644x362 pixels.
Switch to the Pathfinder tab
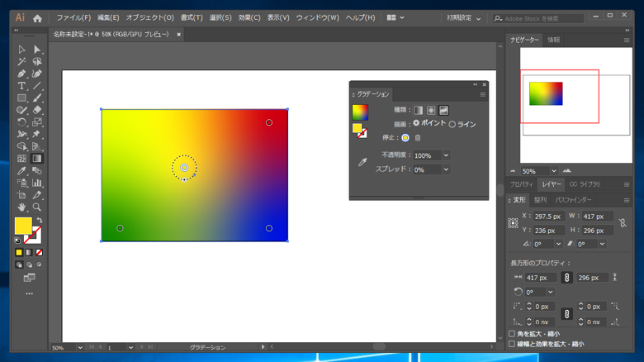pyautogui.click(x=573, y=200)
